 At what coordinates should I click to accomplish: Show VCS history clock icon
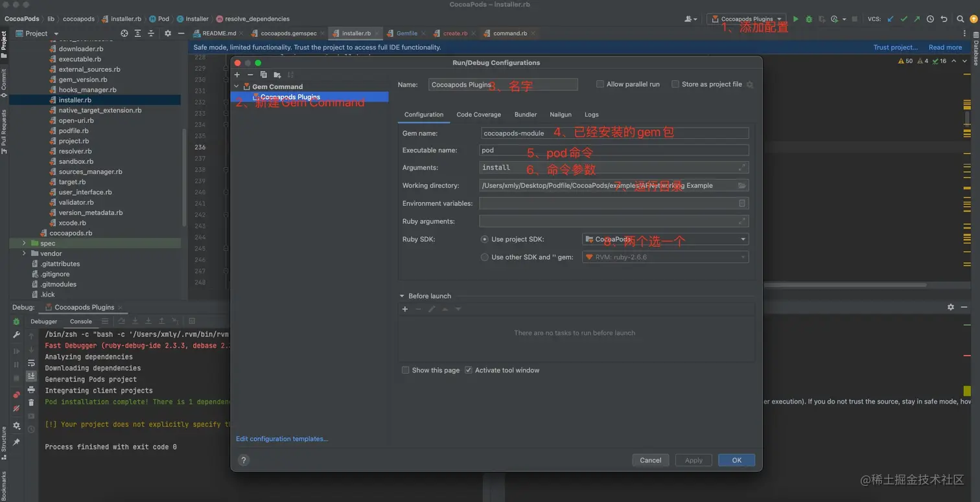click(930, 19)
